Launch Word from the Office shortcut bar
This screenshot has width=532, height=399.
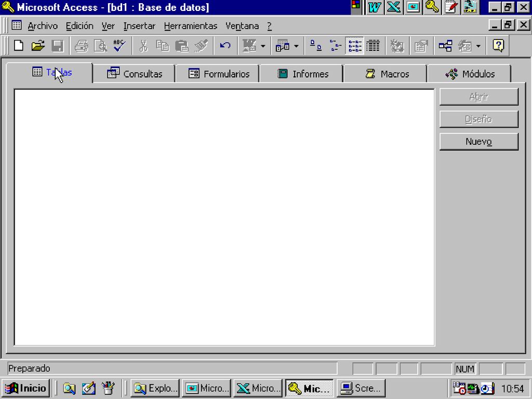point(374,7)
